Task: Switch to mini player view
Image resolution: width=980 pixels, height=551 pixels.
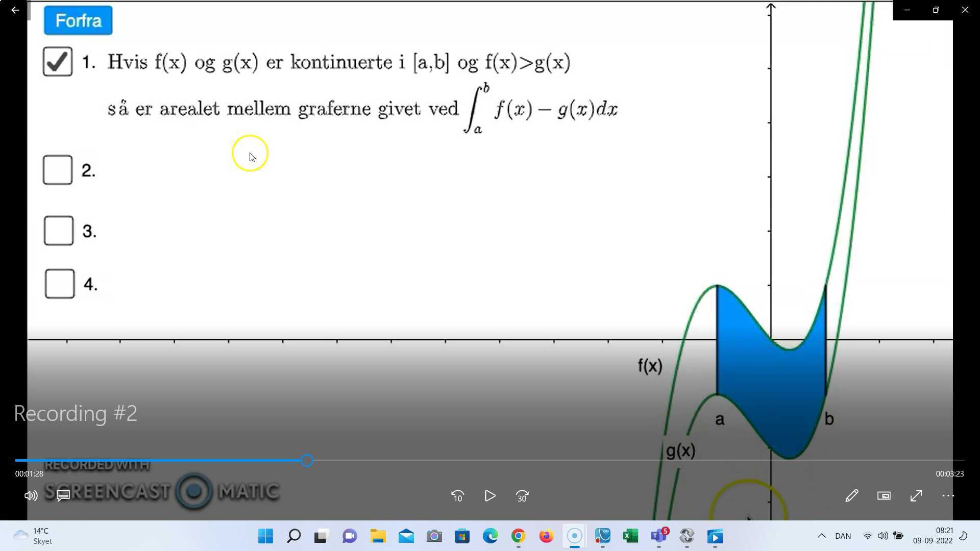Action: [884, 496]
